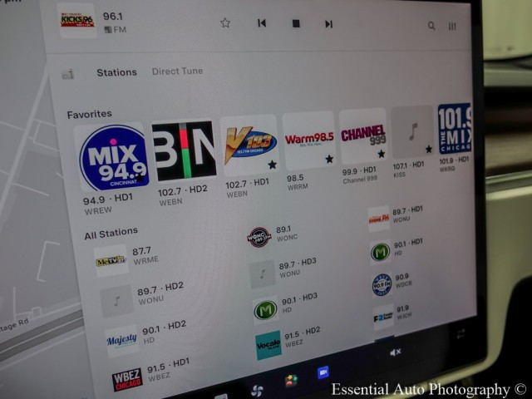Tune to 89.7 HD3 WONU
The image size is (532, 399).
pyautogui.click(x=283, y=272)
